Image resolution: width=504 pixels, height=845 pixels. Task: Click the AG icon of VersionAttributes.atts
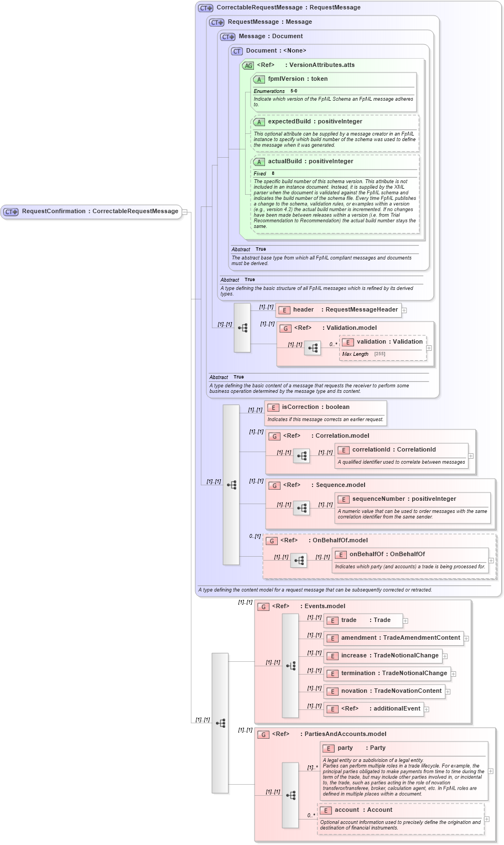coord(248,66)
